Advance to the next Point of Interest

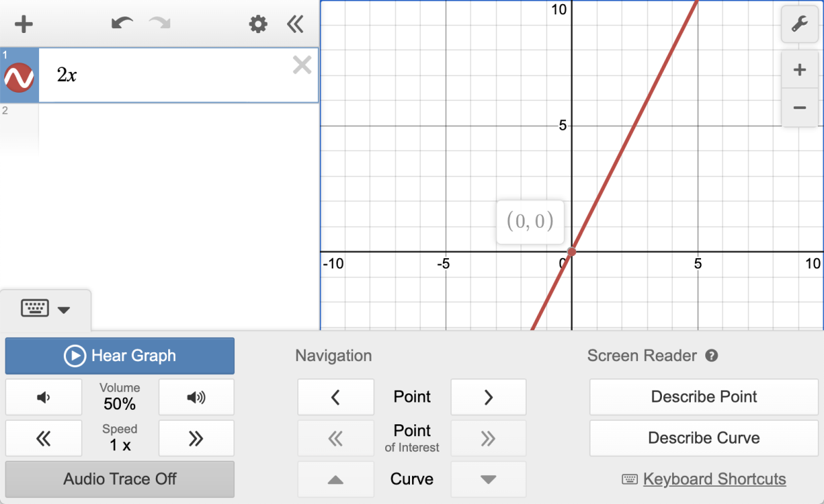[x=488, y=438]
